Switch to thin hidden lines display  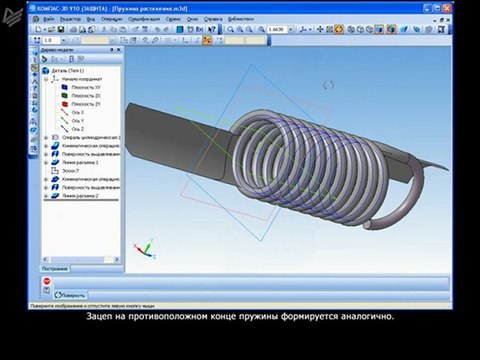pos(369,30)
